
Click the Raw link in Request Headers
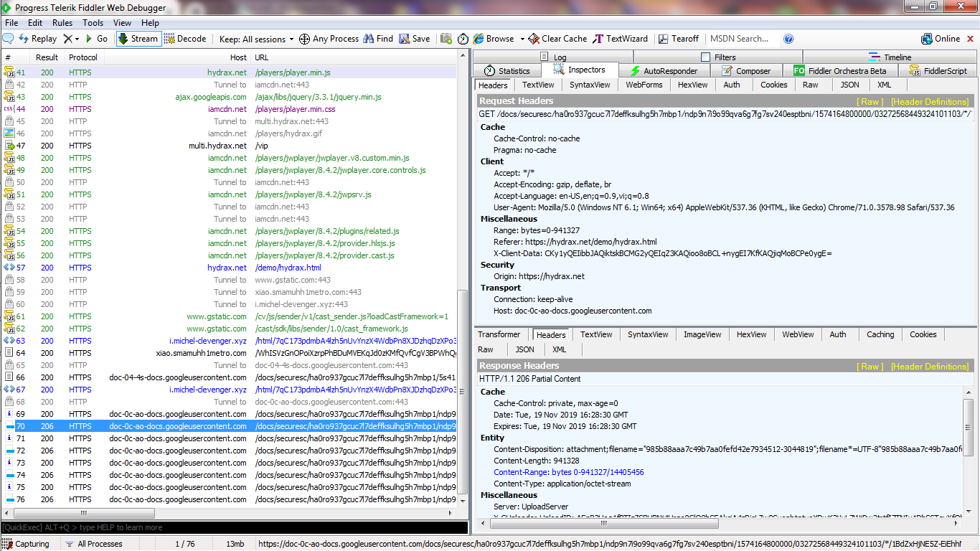[x=871, y=102]
